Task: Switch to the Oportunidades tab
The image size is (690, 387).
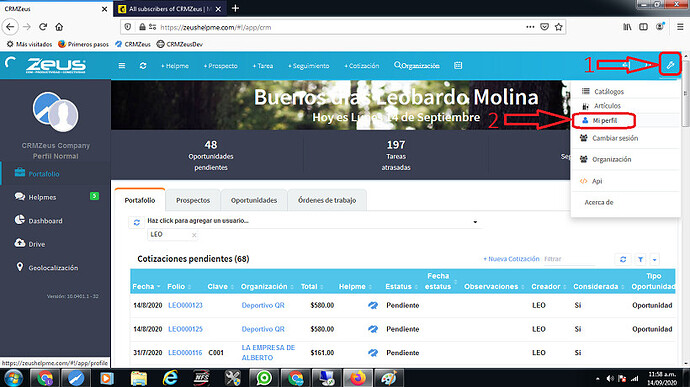Action: pyautogui.click(x=254, y=200)
